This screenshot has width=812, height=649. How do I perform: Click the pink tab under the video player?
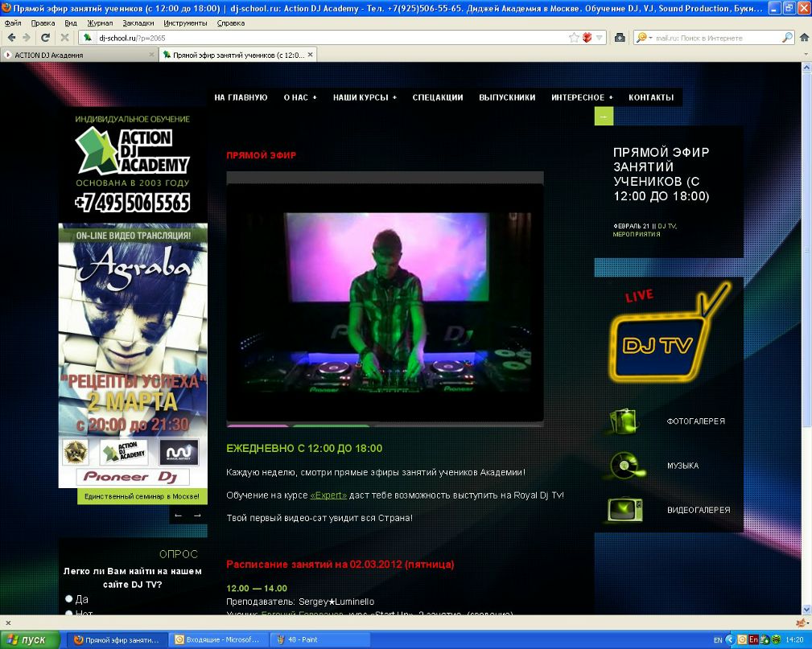(258, 425)
